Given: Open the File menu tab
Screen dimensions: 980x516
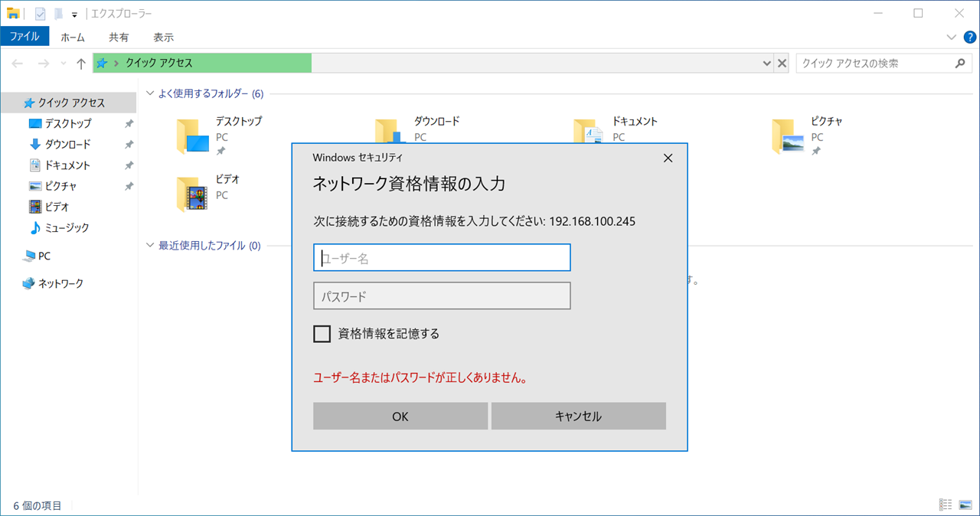Looking at the screenshot, I should point(24,37).
